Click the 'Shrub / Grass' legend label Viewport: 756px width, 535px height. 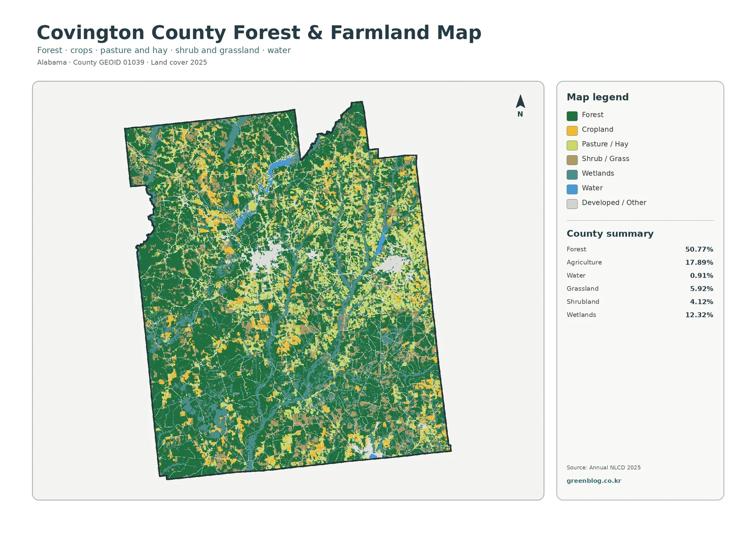[605, 159]
